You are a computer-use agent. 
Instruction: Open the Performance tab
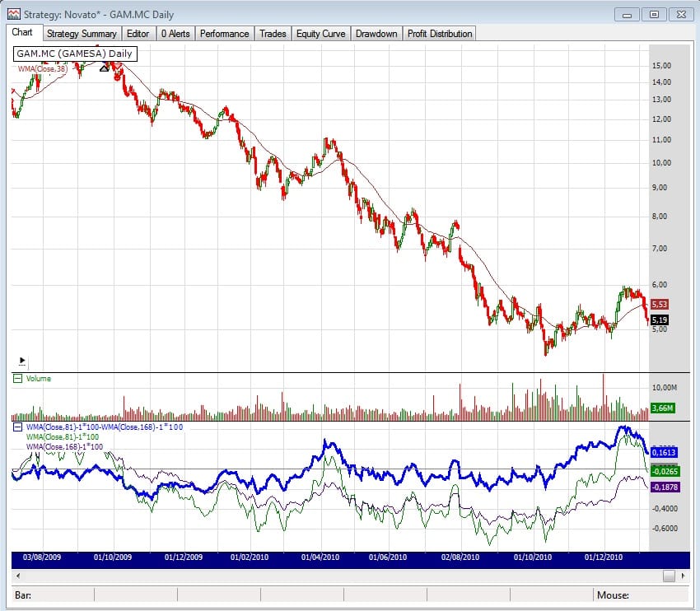coord(224,34)
